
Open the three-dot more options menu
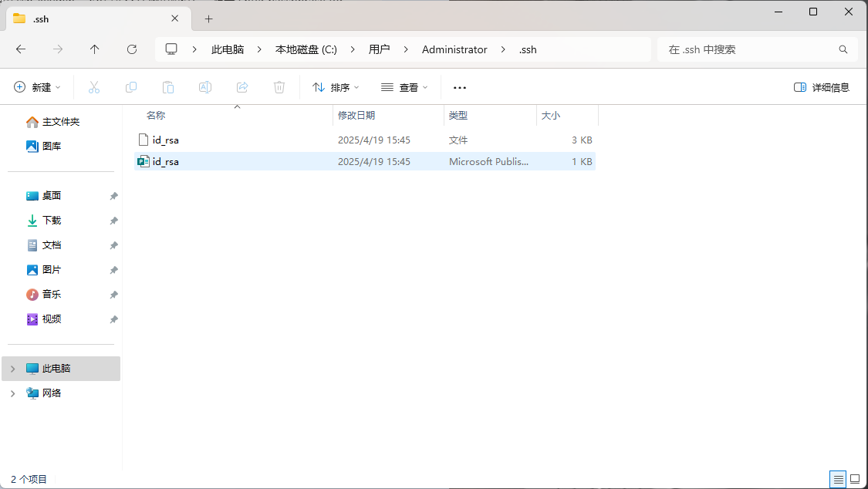pyautogui.click(x=460, y=87)
